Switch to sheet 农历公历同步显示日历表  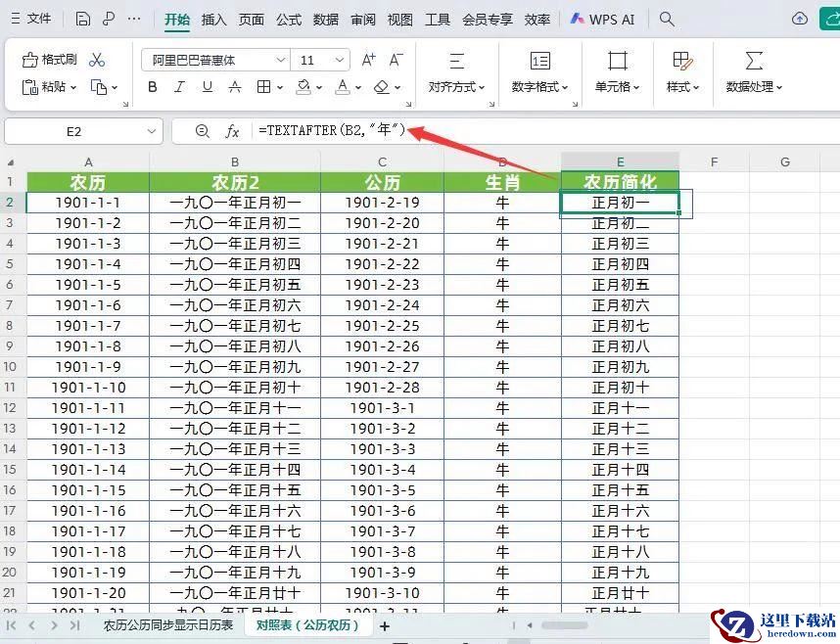click(x=168, y=625)
